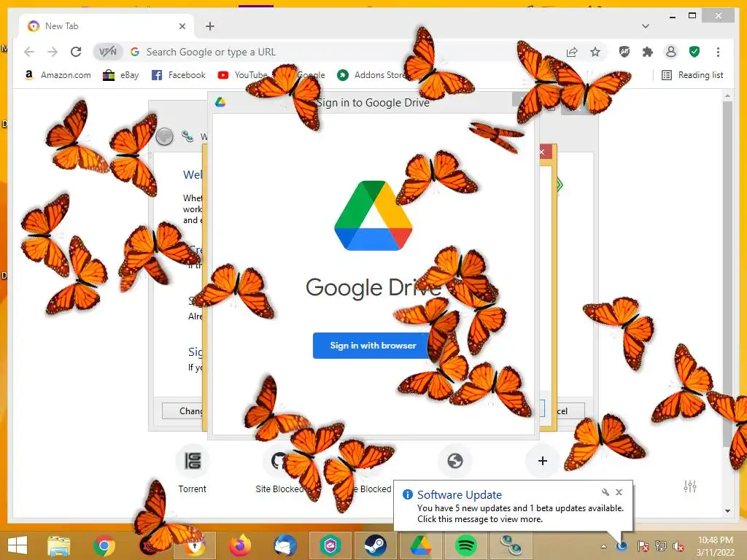Viewport: 747px width, 560px height.
Task: Add a new shortcut with plus tile
Action: point(542,461)
